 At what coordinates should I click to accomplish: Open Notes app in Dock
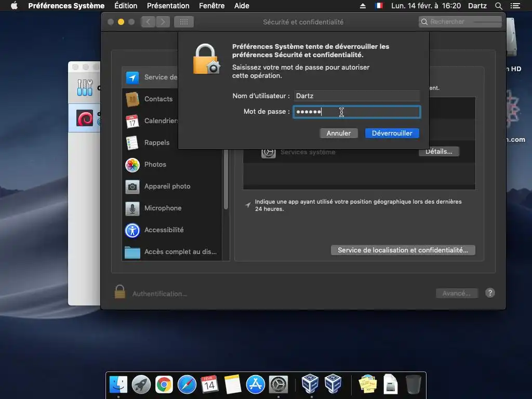[x=232, y=384]
